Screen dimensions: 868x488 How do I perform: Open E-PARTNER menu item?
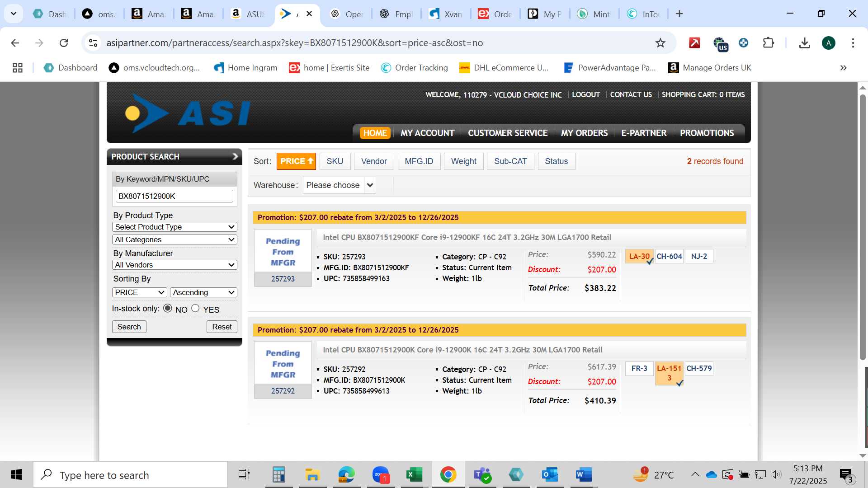(x=644, y=133)
